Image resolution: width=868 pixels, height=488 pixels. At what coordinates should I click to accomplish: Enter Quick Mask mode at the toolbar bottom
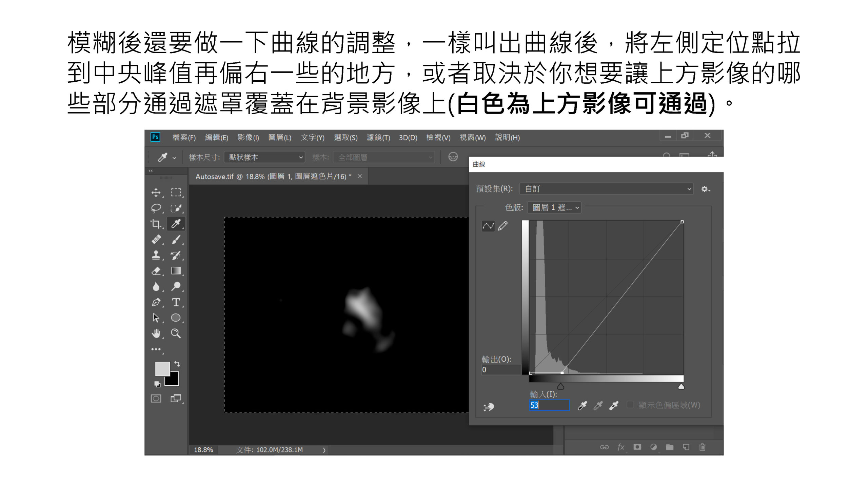click(x=156, y=399)
